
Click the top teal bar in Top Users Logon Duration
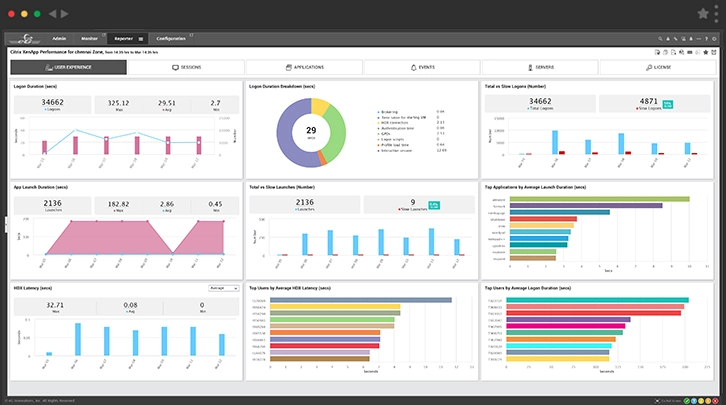click(597, 300)
